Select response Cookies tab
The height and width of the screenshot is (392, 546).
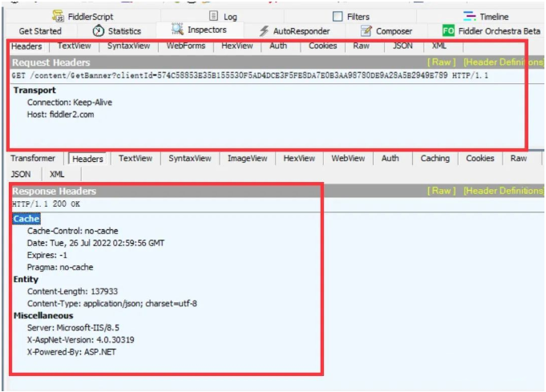(479, 159)
